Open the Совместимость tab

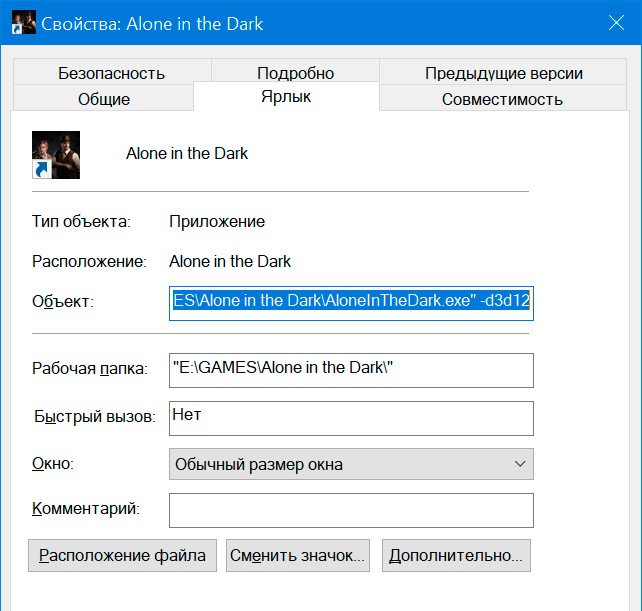503,99
